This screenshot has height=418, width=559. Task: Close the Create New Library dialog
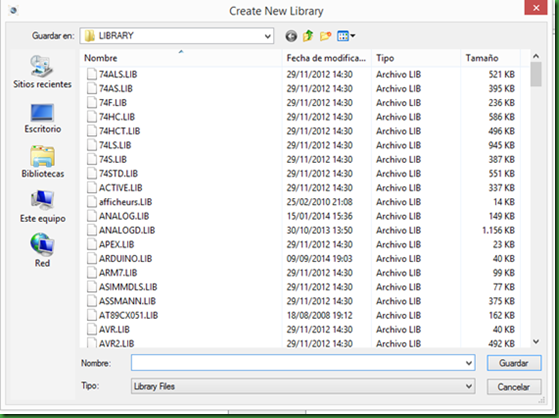click(x=535, y=8)
